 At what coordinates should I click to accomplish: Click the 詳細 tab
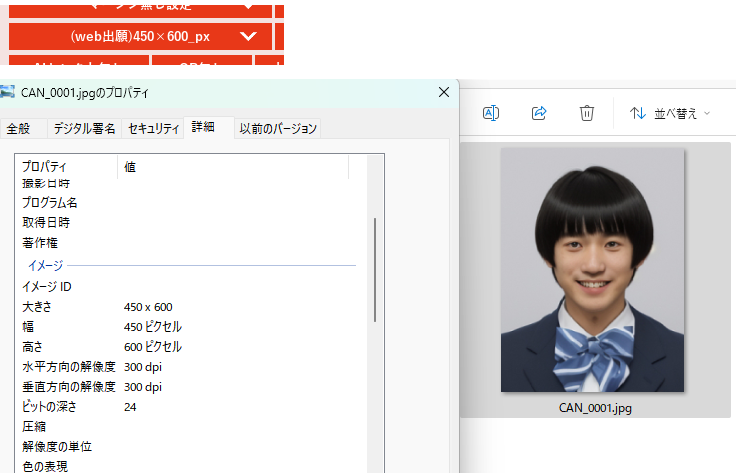click(203, 127)
